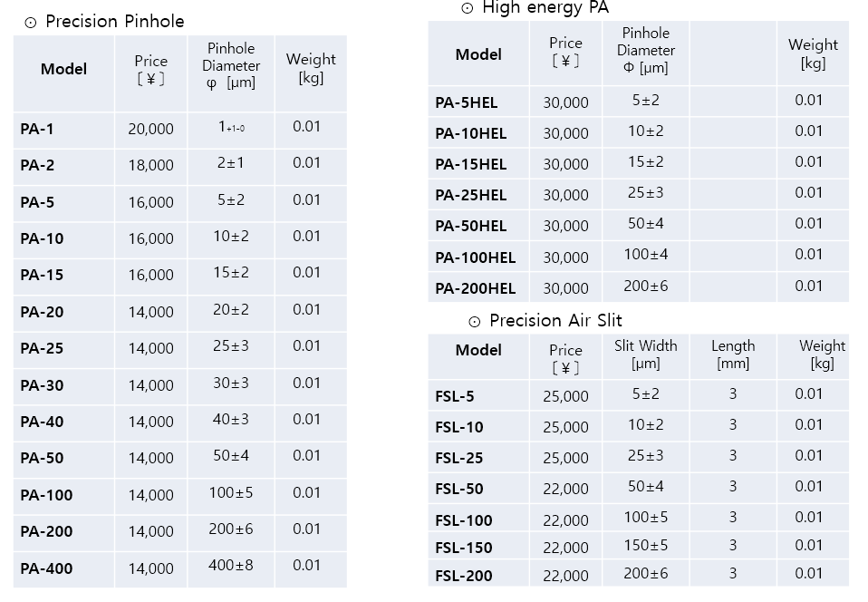Click the Slit Width column header
Viewport: 868px width, 602px height.
[645, 354]
